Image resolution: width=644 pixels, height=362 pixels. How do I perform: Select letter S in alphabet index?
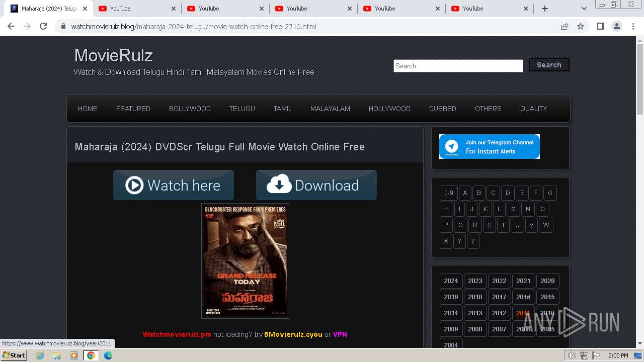click(x=489, y=225)
